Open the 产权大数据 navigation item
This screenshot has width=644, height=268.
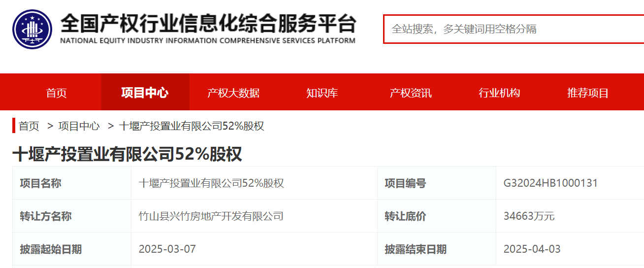pos(233,93)
